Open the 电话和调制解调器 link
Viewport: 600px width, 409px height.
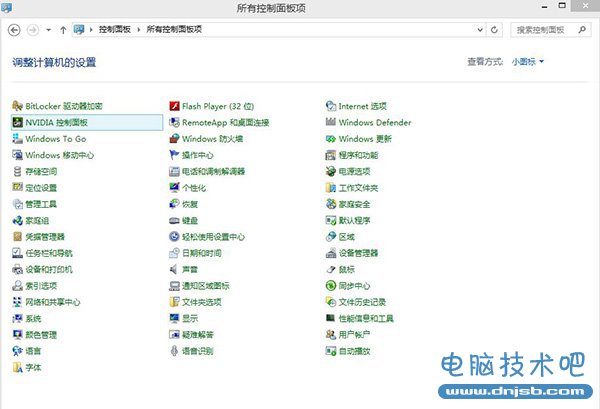[214, 171]
